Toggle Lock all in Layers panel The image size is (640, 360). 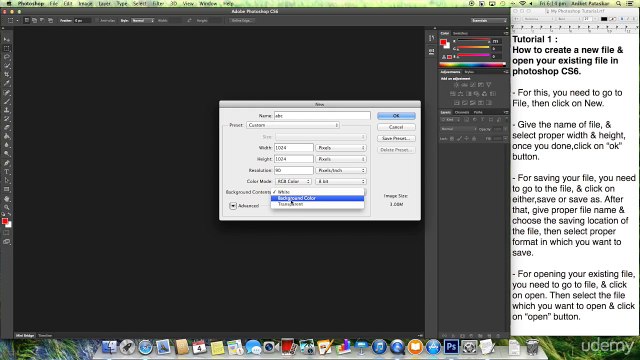click(x=474, y=139)
